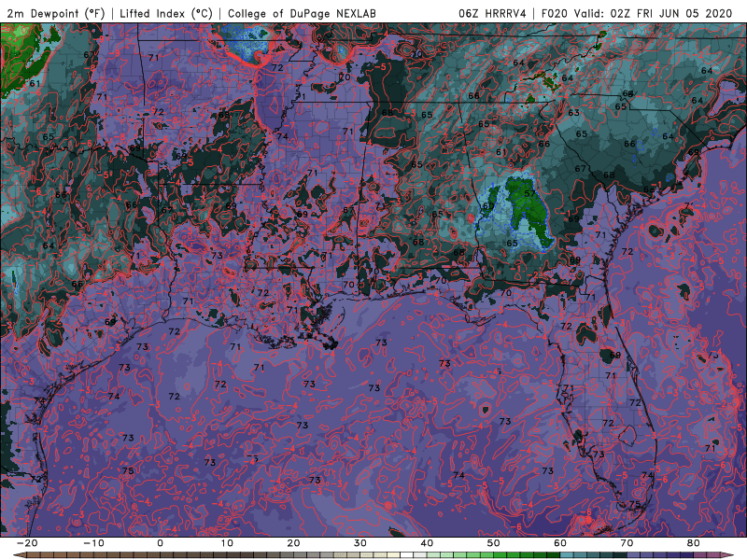The height and width of the screenshot is (560, 747).
Task: Click the '2m Dewpoint (°F)' title text
Action: click(56, 13)
